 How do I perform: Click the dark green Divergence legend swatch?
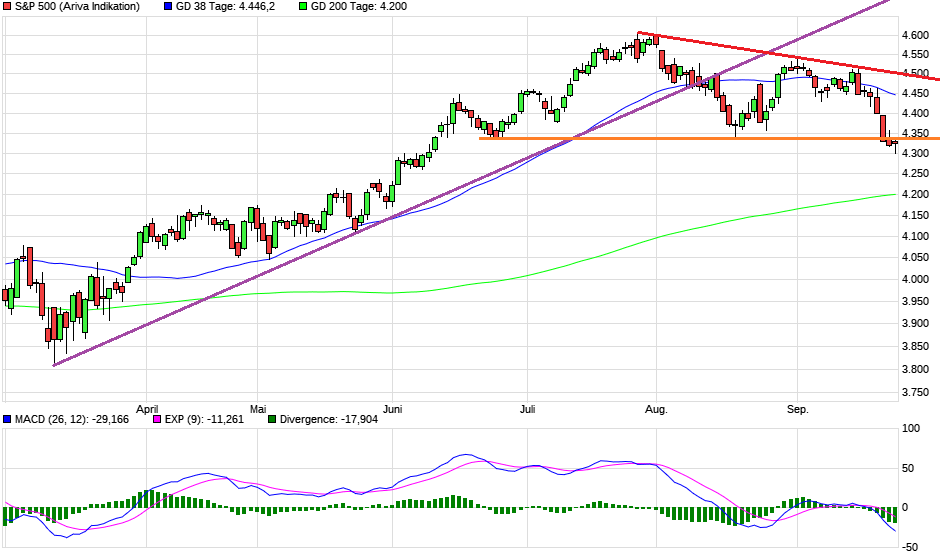[x=272, y=419]
